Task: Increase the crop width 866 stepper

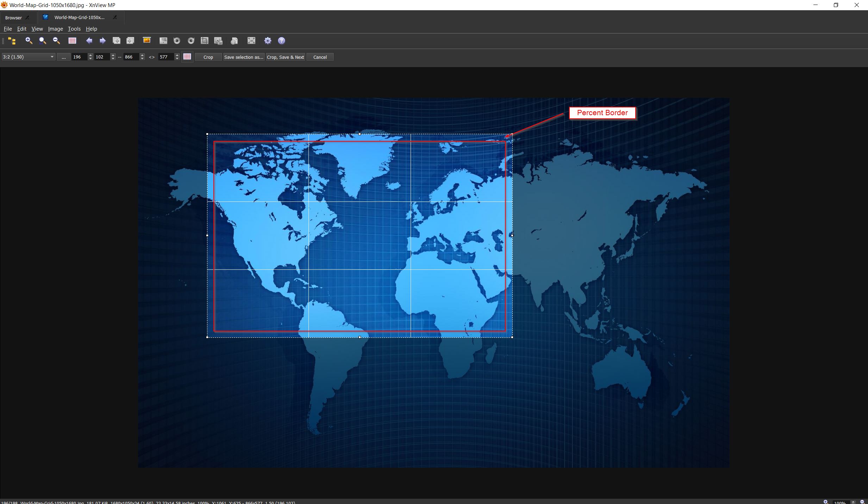Action: click(x=142, y=55)
